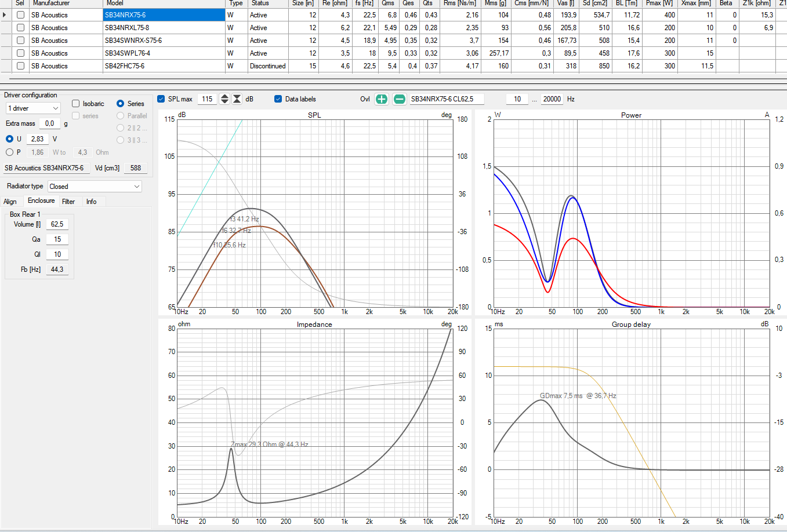This screenshot has width=787, height=532.
Task: Switch to the Align tab
Action: [x=10, y=202]
